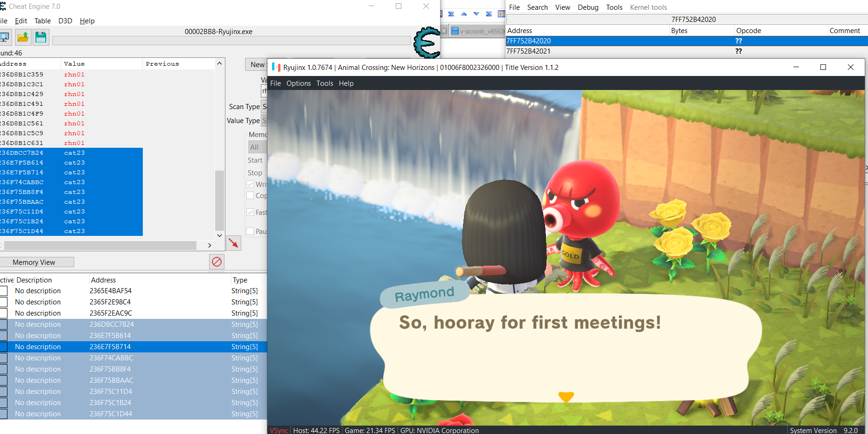Click the blue up triangle icon
868x434 pixels.
click(464, 14)
